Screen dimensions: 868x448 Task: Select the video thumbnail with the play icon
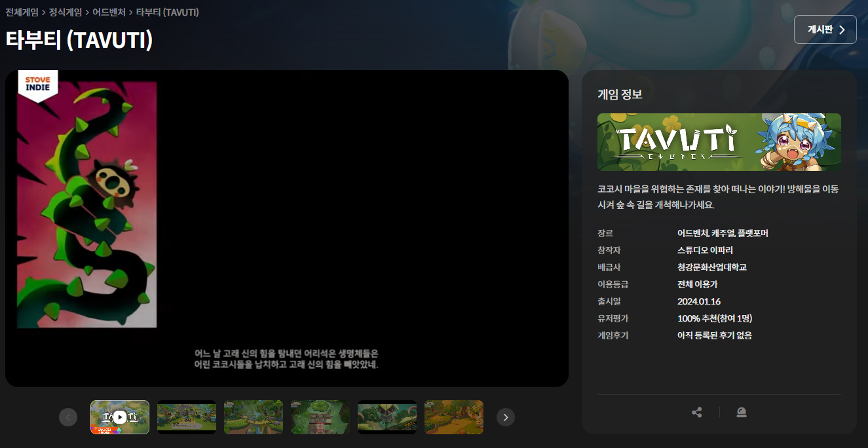pyautogui.click(x=120, y=417)
